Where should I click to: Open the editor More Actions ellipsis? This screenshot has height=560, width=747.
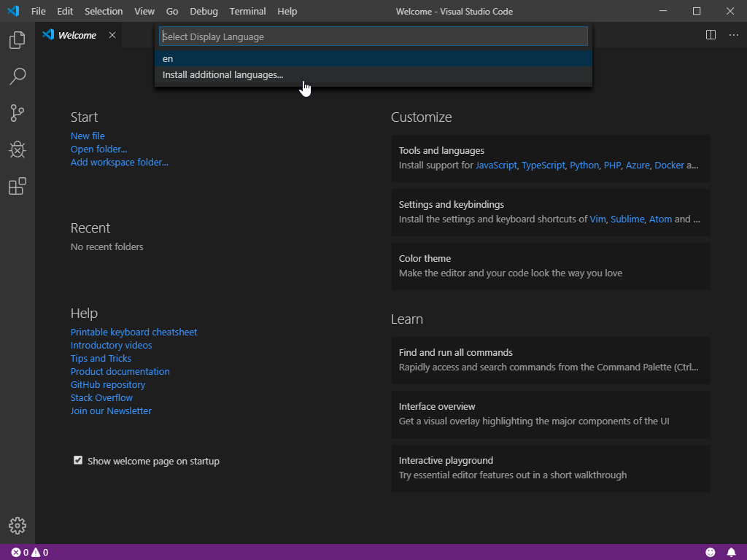coord(732,35)
